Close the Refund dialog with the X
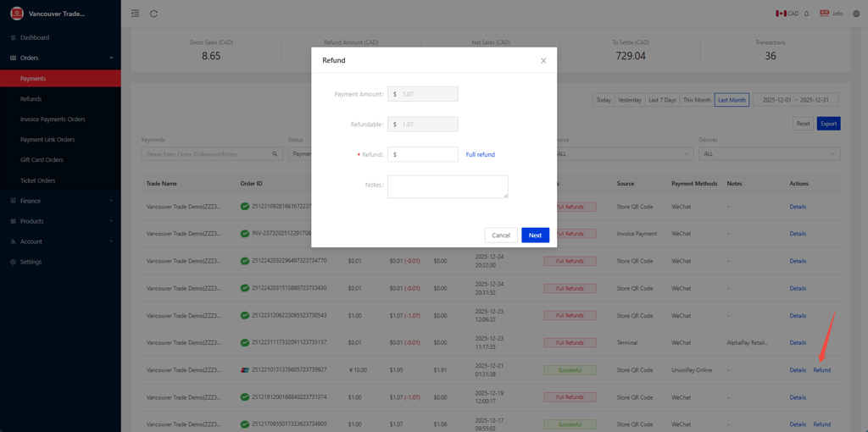868x432 pixels. tap(543, 61)
